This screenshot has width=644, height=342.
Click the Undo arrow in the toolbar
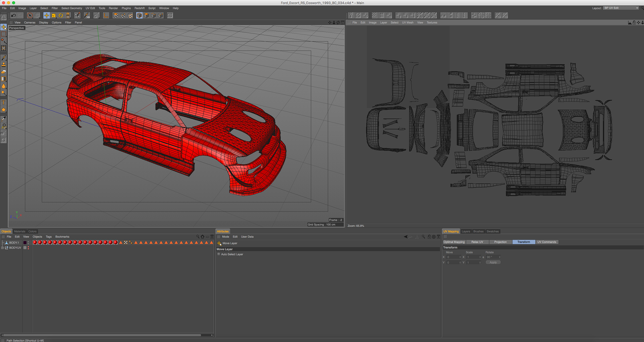(x=13, y=15)
